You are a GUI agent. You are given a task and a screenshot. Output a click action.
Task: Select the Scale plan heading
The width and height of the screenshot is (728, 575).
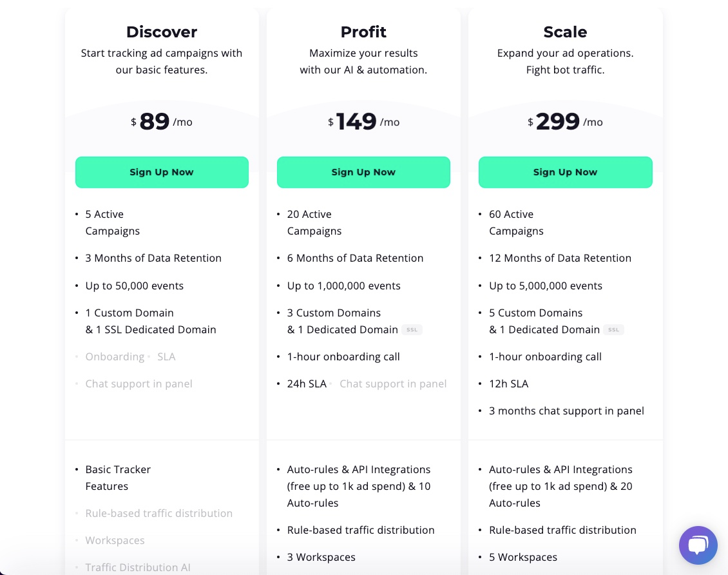[566, 32]
